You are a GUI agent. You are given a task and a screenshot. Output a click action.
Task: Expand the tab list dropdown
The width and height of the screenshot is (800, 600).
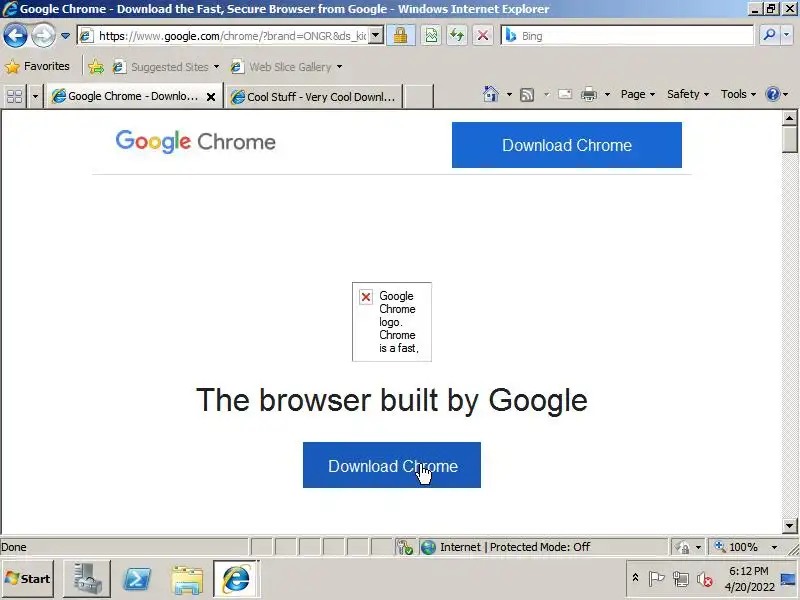point(35,96)
